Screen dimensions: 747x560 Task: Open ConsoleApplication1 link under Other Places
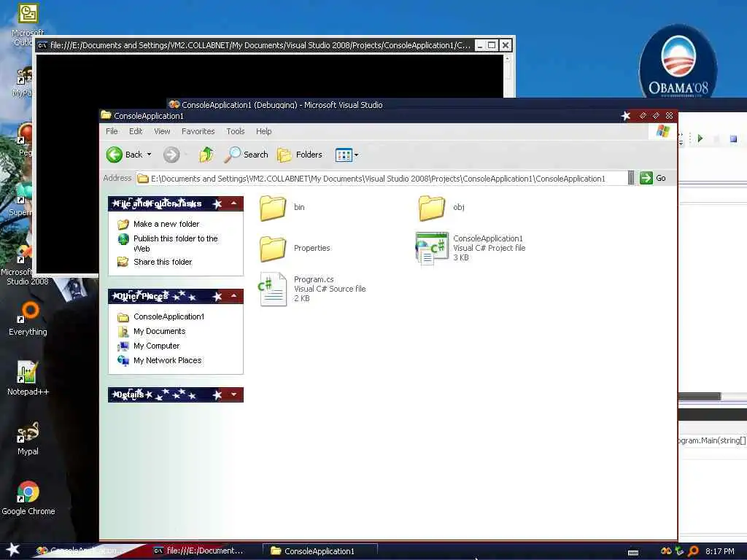point(169,316)
